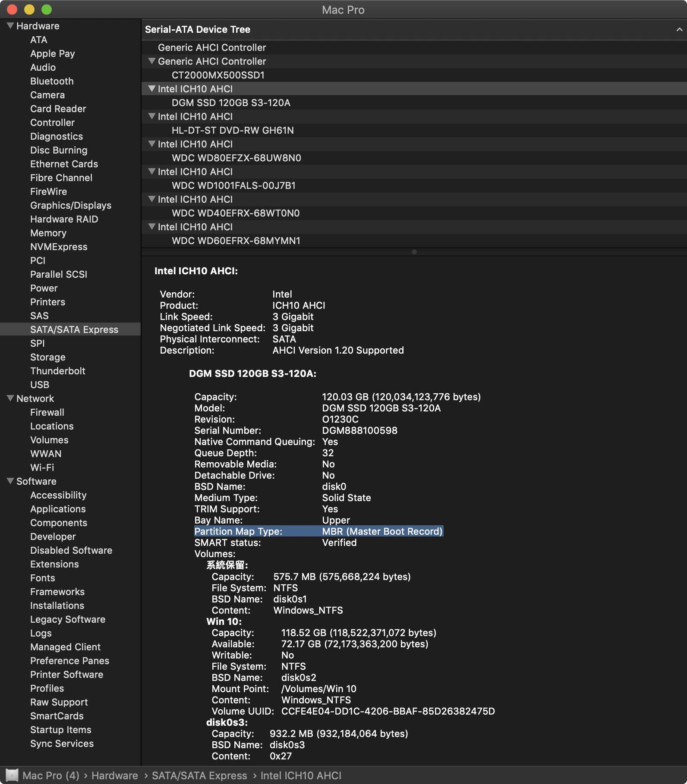
Task: Open Logs in the sidebar
Action: pyautogui.click(x=70, y=633)
